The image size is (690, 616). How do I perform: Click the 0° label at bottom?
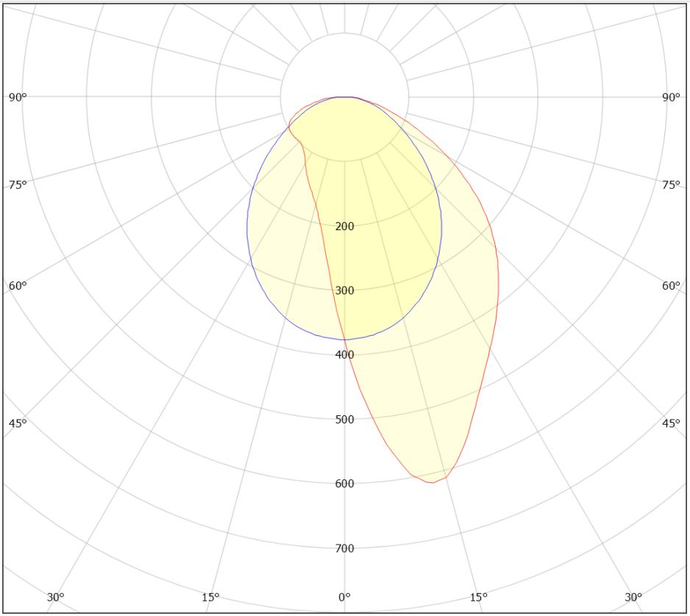click(344, 597)
